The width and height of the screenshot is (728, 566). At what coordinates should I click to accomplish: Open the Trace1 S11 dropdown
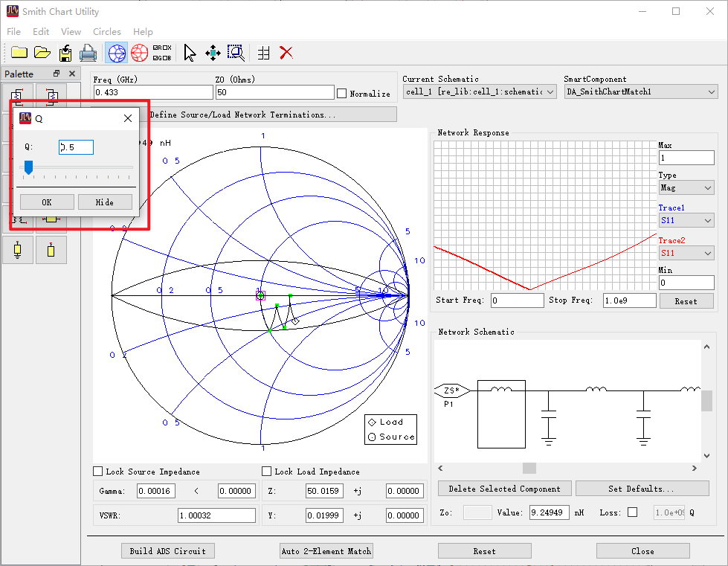click(686, 220)
